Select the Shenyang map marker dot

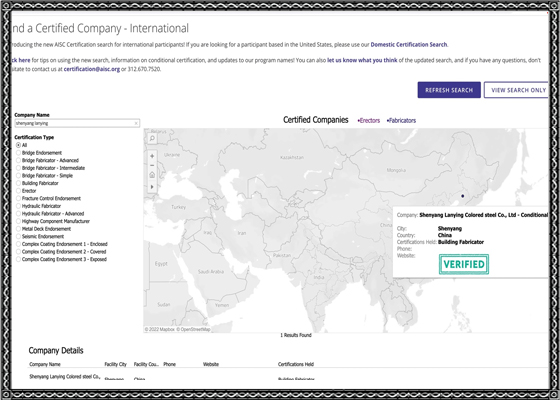[463, 196]
